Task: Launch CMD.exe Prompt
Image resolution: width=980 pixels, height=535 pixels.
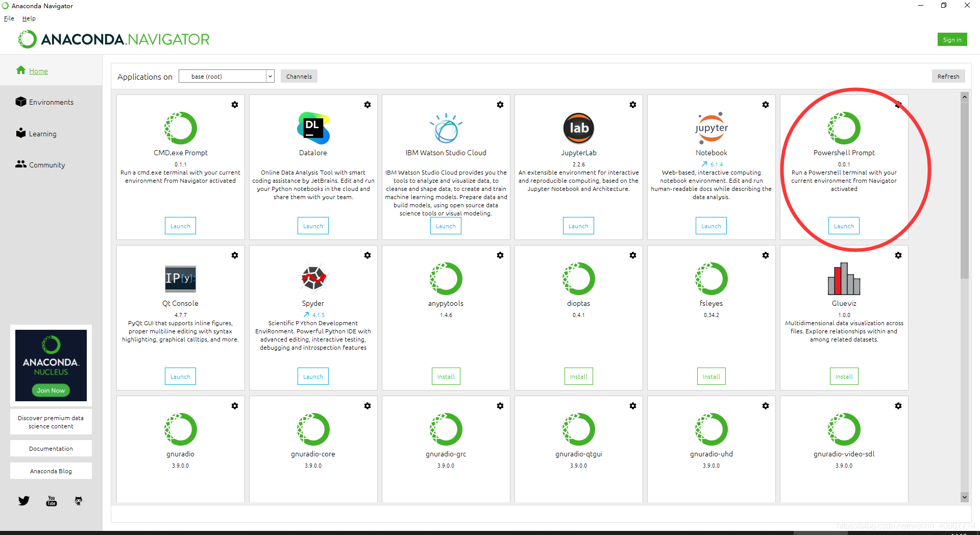Action: (x=180, y=226)
